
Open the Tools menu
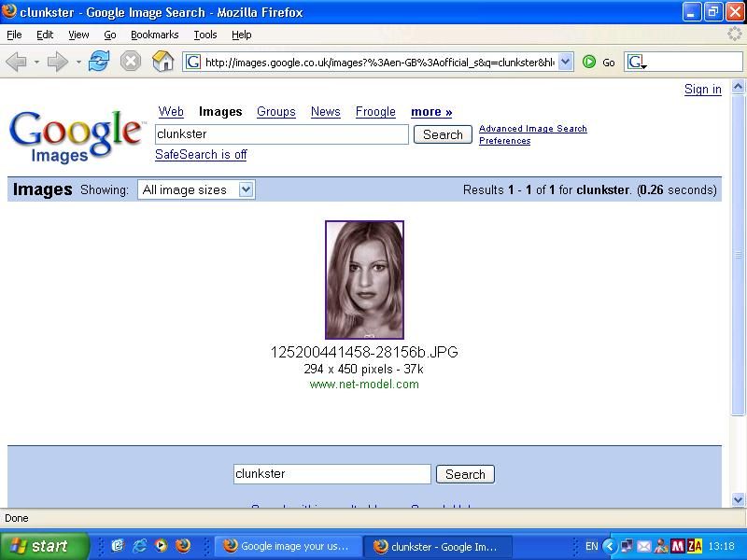point(205,35)
